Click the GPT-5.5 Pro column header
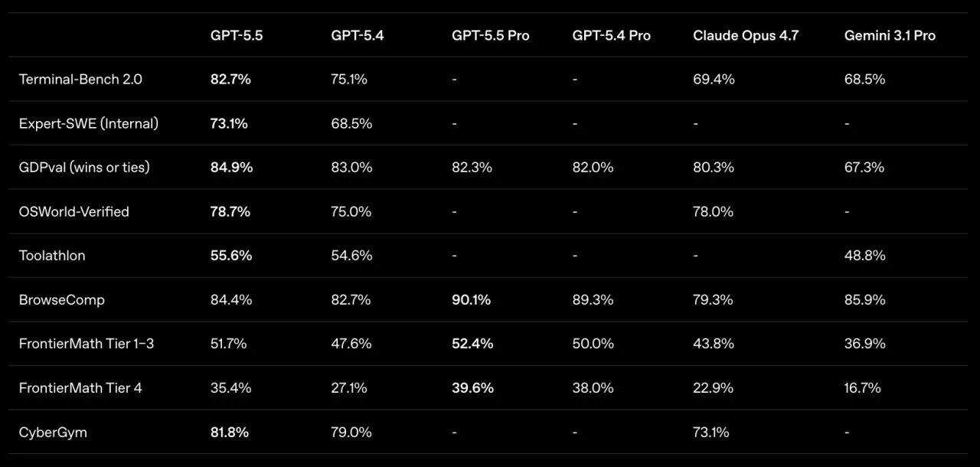The height and width of the screenshot is (467, 980). pos(490,35)
